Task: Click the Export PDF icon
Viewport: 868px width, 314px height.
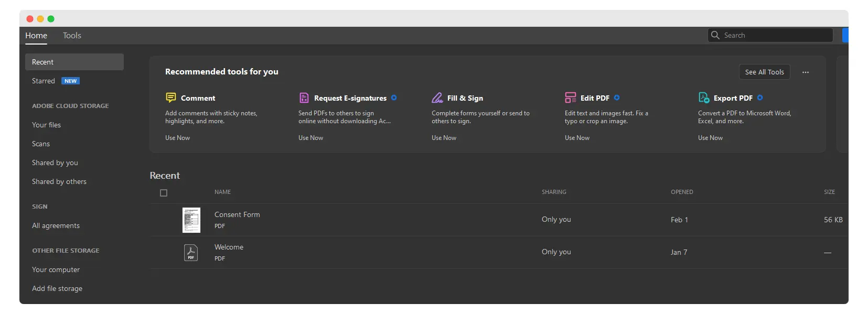Action: pos(704,98)
